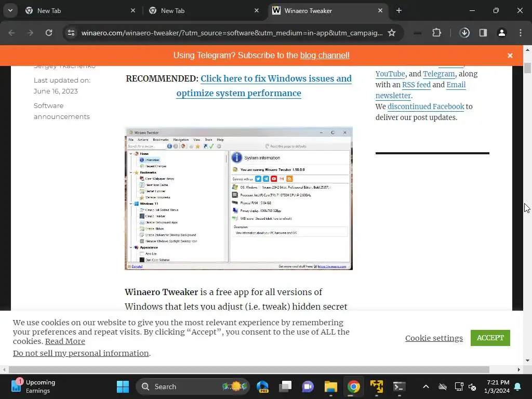Click the address bar URL field

232,33
